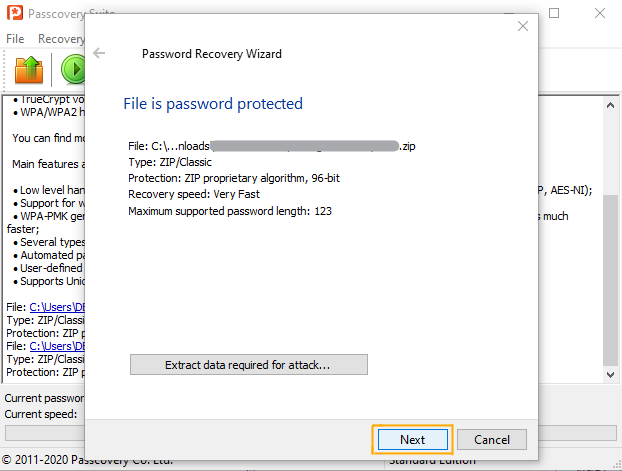Click the recovery progress bar

coord(45,433)
